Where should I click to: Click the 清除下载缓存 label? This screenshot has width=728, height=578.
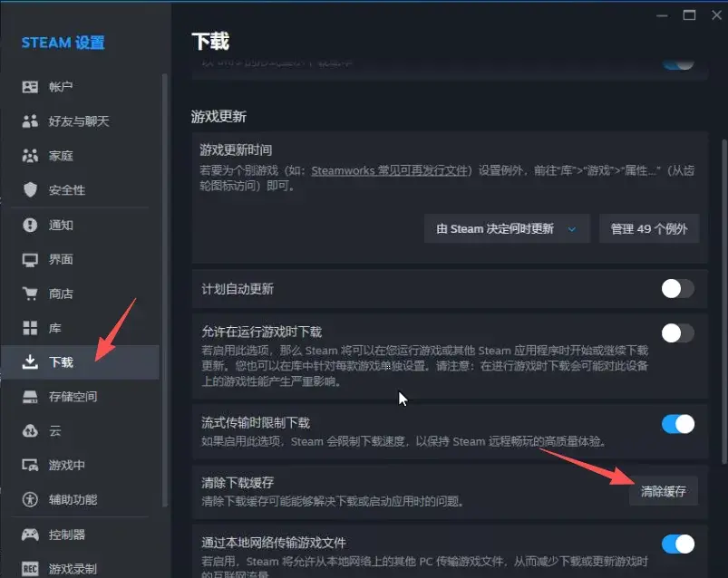click(x=238, y=483)
